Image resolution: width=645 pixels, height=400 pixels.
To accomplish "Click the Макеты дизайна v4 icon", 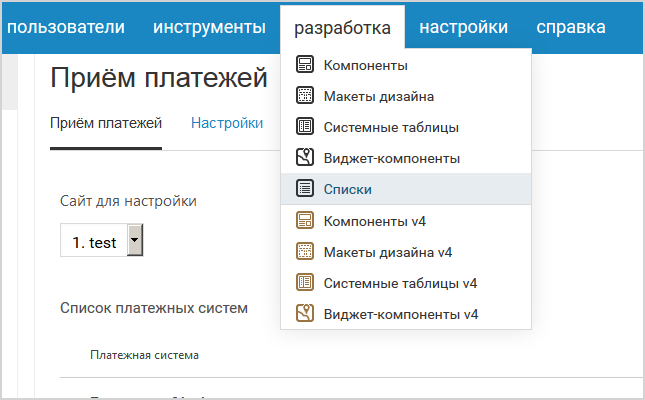I will 306,251.
